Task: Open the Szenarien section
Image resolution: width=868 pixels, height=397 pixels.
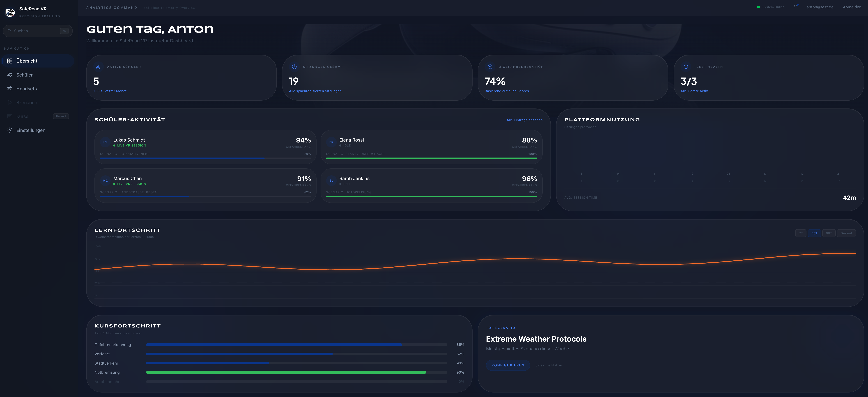Action: click(37, 103)
